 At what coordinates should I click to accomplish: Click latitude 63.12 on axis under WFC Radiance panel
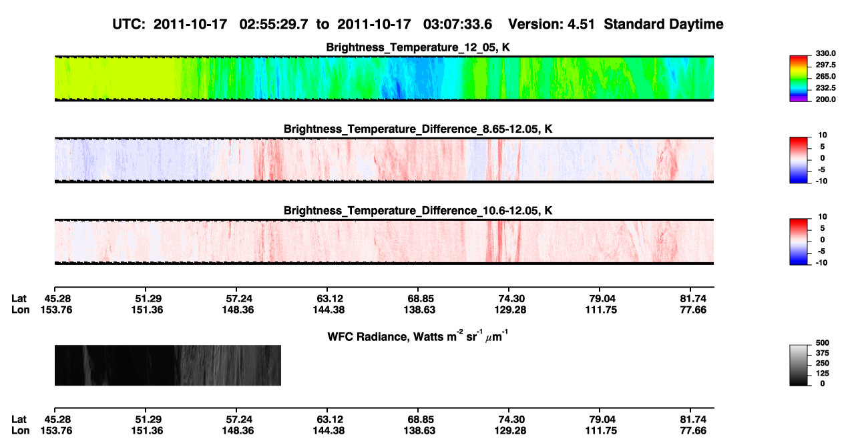click(330, 419)
